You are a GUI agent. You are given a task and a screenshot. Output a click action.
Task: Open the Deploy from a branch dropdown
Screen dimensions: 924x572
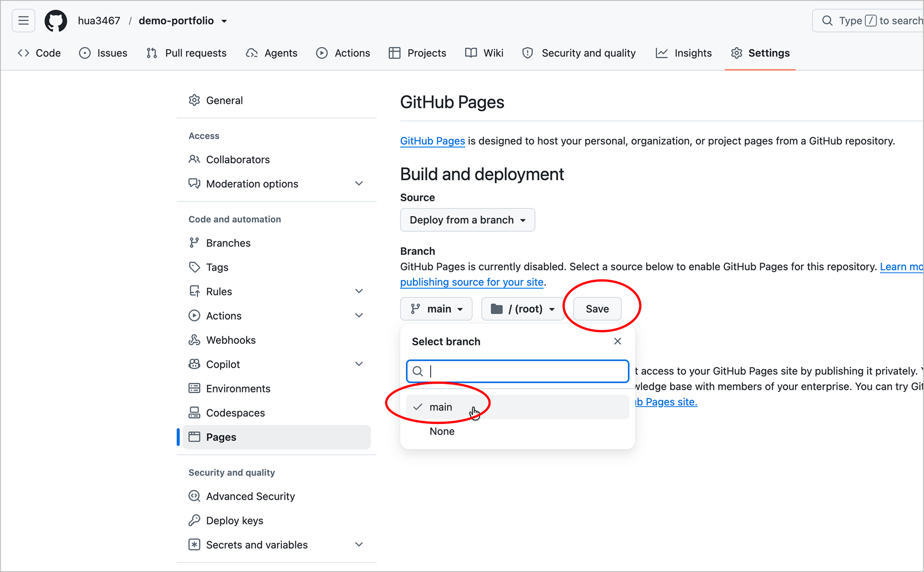pyautogui.click(x=467, y=220)
